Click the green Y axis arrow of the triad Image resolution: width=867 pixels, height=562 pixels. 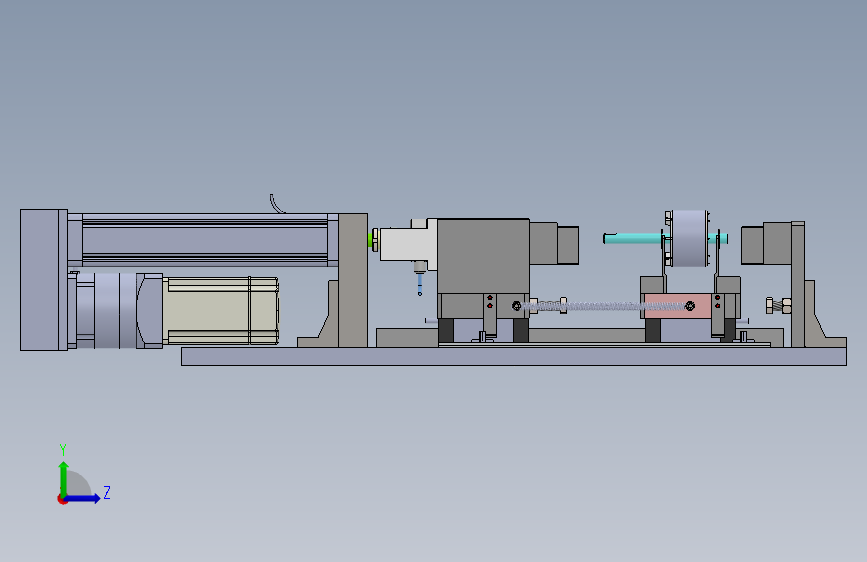click(x=63, y=479)
